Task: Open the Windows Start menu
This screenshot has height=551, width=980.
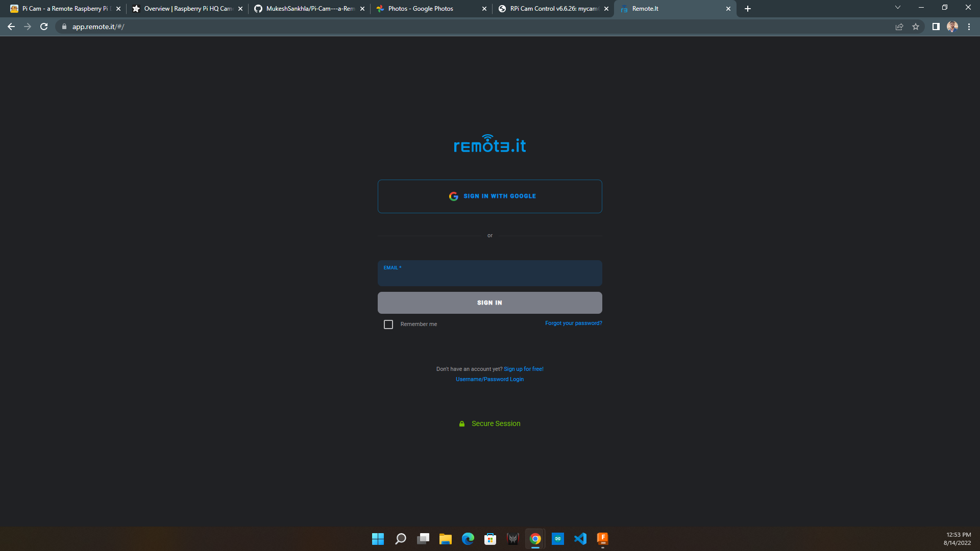Action: coord(378,539)
